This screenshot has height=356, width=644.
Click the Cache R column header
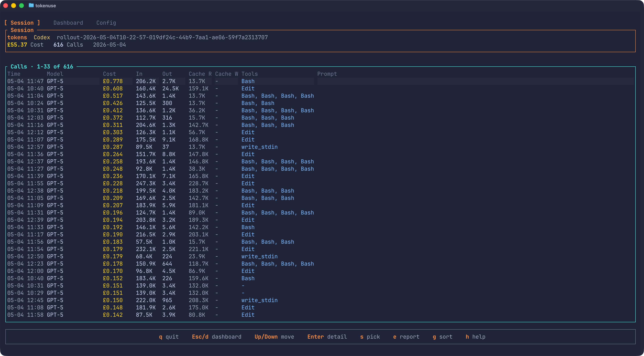(x=200, y=74)
